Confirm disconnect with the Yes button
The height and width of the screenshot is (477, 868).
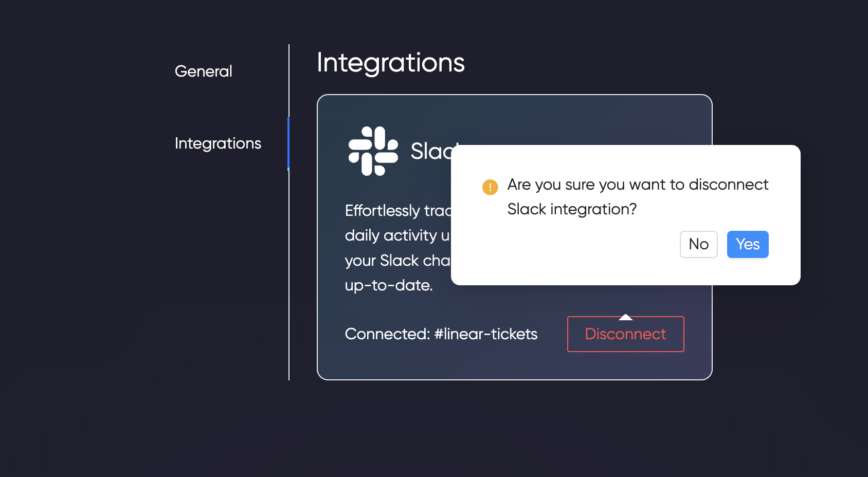pos(748,244)
